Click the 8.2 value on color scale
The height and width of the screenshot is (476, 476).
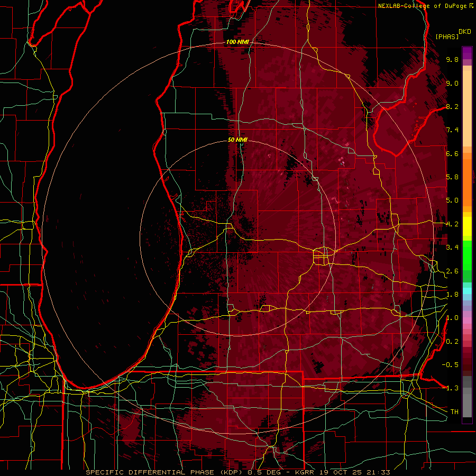(x=452, y=106)
